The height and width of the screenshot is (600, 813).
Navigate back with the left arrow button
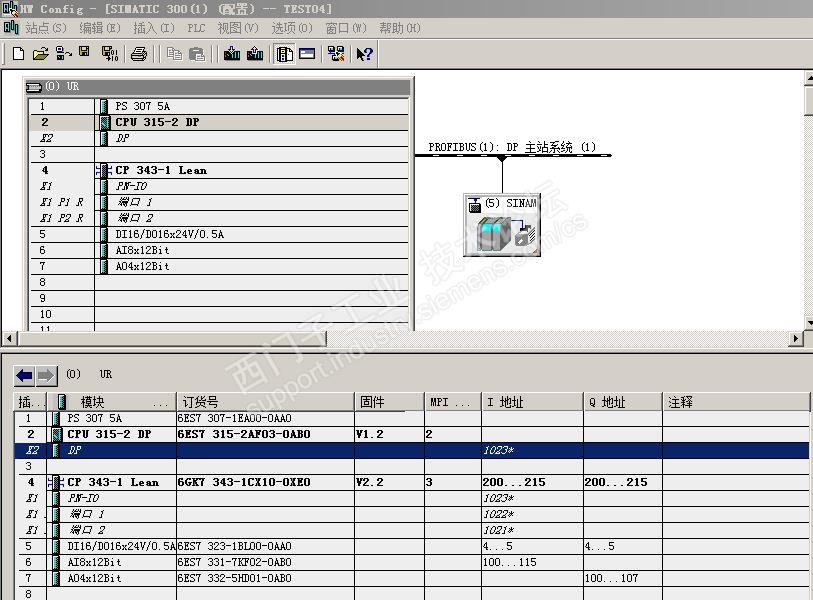coord(24,375)
